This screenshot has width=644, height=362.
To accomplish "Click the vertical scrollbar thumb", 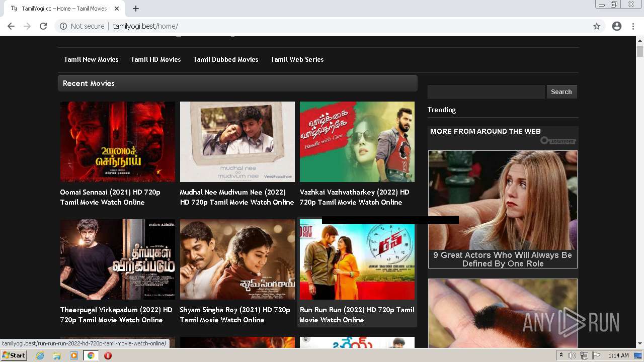I will click(x=640, y=51).
